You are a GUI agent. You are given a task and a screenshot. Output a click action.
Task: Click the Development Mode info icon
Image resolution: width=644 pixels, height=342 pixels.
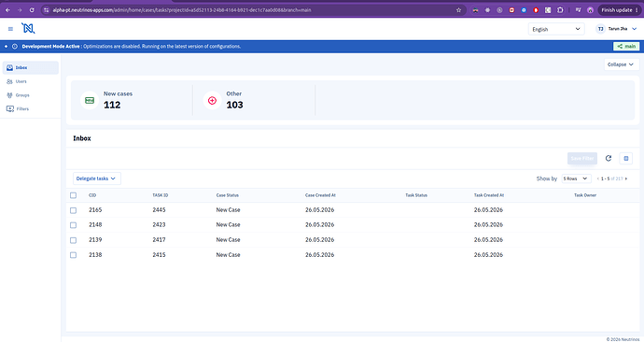pyautogui.click(x=15, y=47)
